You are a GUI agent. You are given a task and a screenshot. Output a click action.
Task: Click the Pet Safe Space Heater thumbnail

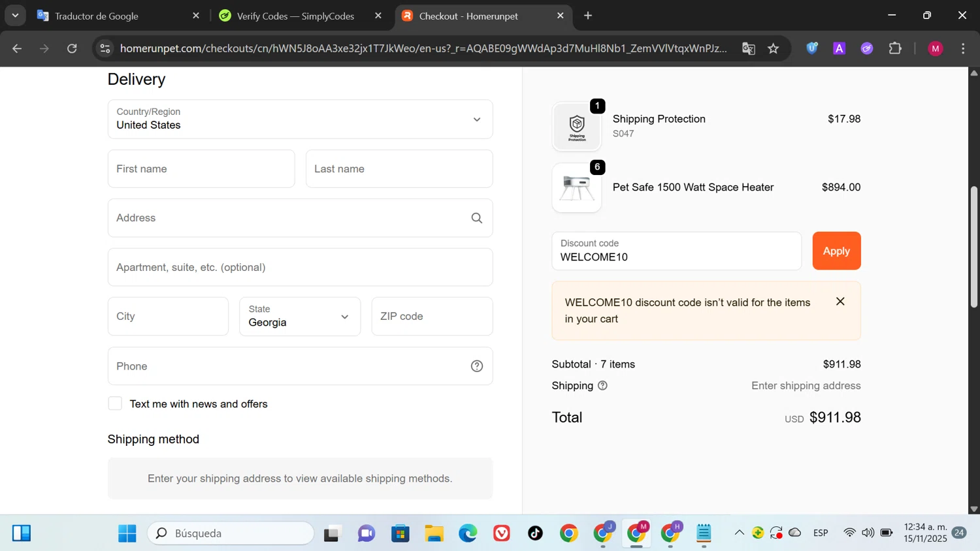coord(576,188)
